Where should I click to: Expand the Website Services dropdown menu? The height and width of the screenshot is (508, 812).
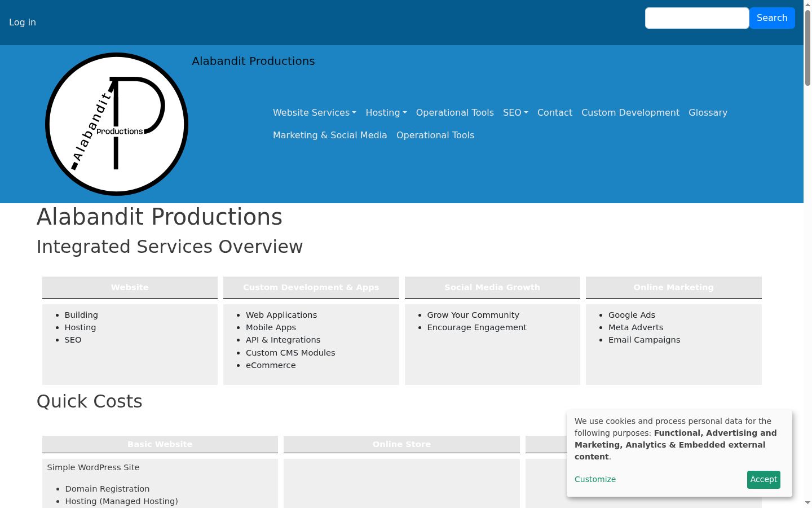(x=315, y=112)
